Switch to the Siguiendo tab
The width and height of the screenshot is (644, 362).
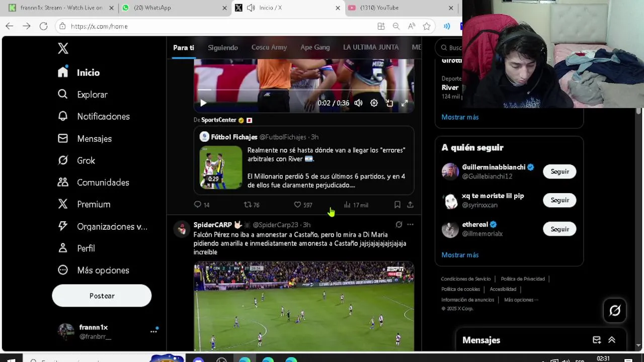[x=223, y=47]
